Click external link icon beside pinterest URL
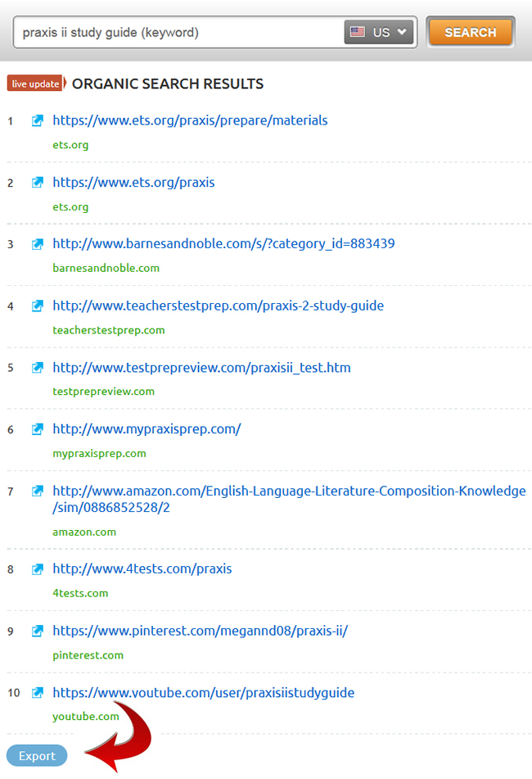 tap(37, 631)
